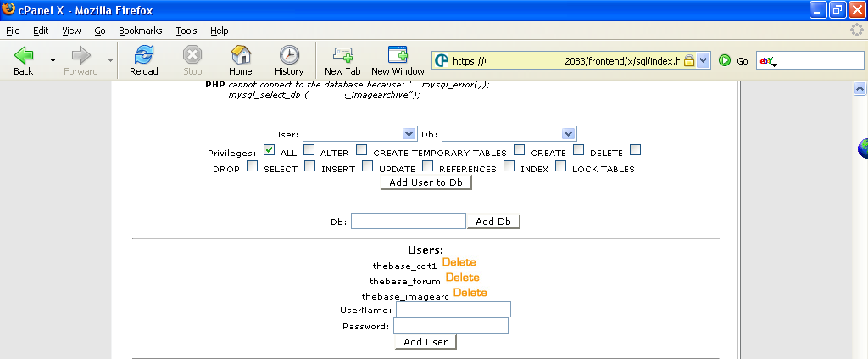Enable the CREATE privilege checkbox
The width and height of the screenshot is (868, 359).
pos(520,149)
